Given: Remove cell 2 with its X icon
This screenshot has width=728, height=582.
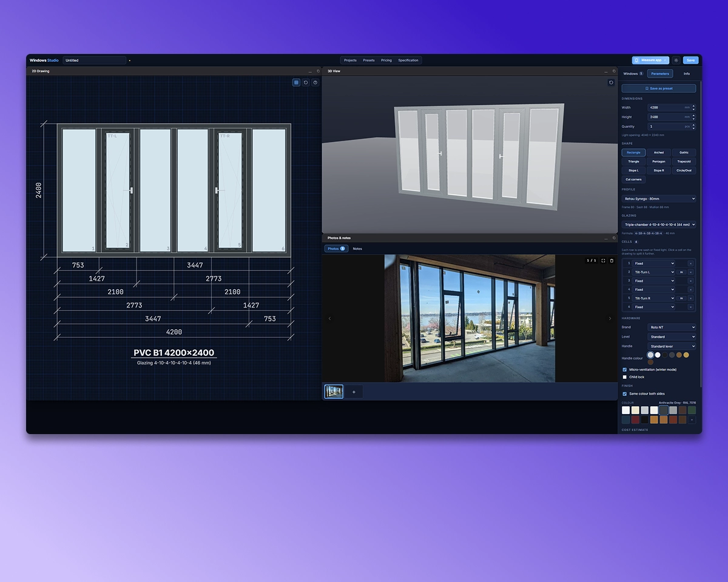Looking at the screenshot, I should (690, 272).
